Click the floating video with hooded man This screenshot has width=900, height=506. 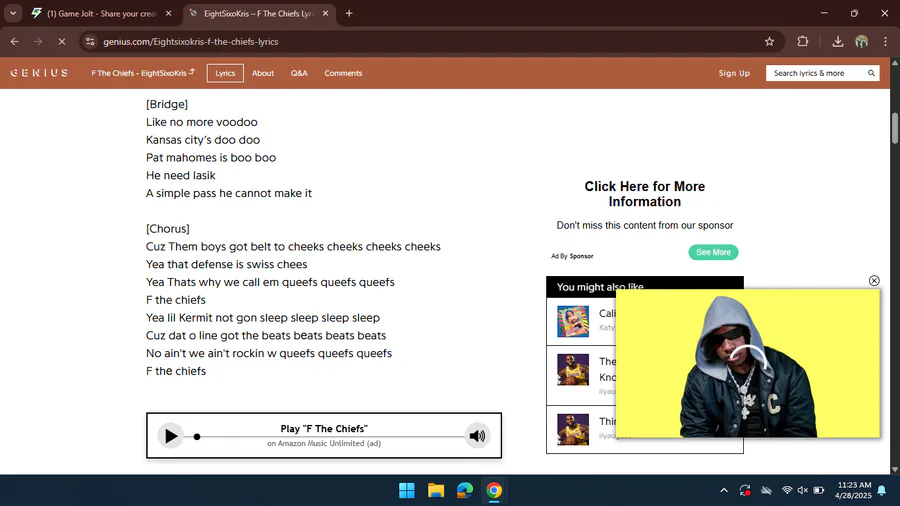coord(747,363)
